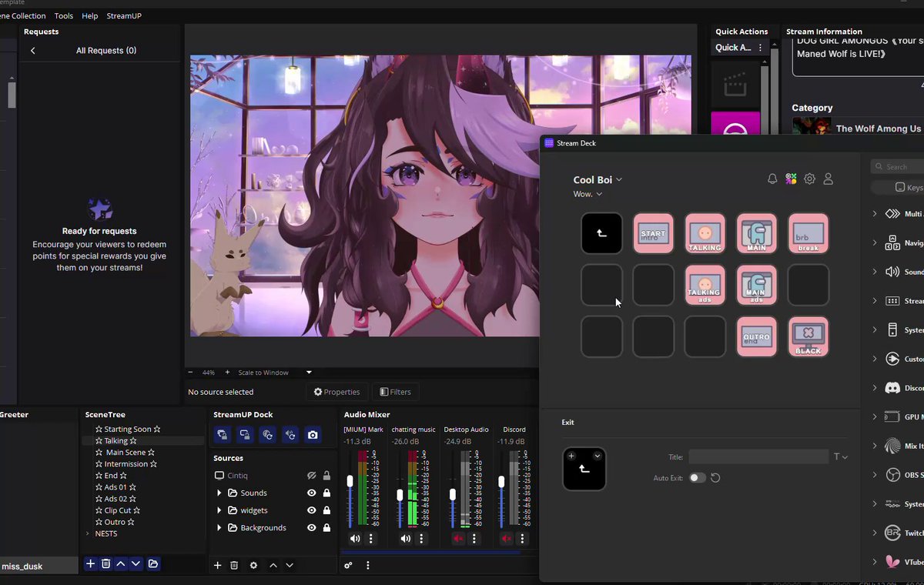
Task: Hide the Backgrounds source folder
Action: [x=312, y=527]
